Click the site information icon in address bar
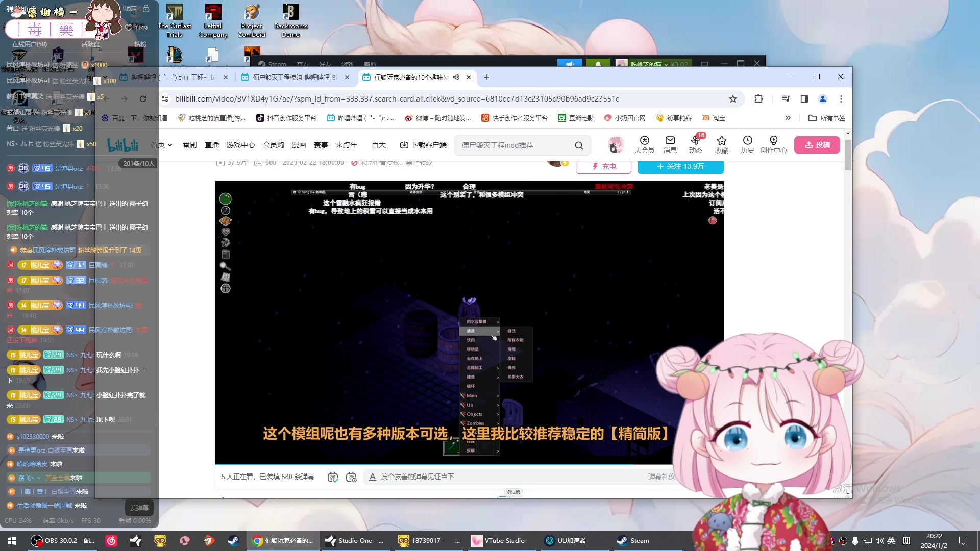 [164, 99]
